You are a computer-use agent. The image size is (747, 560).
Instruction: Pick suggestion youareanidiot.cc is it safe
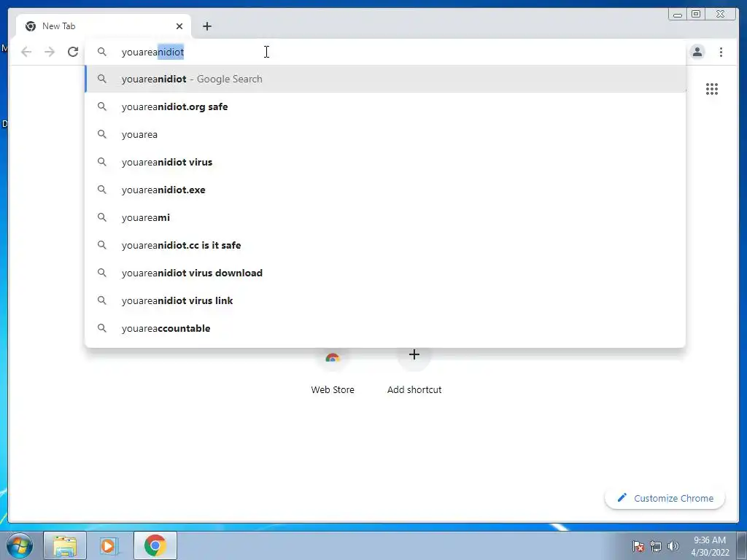tap(385, 245)
